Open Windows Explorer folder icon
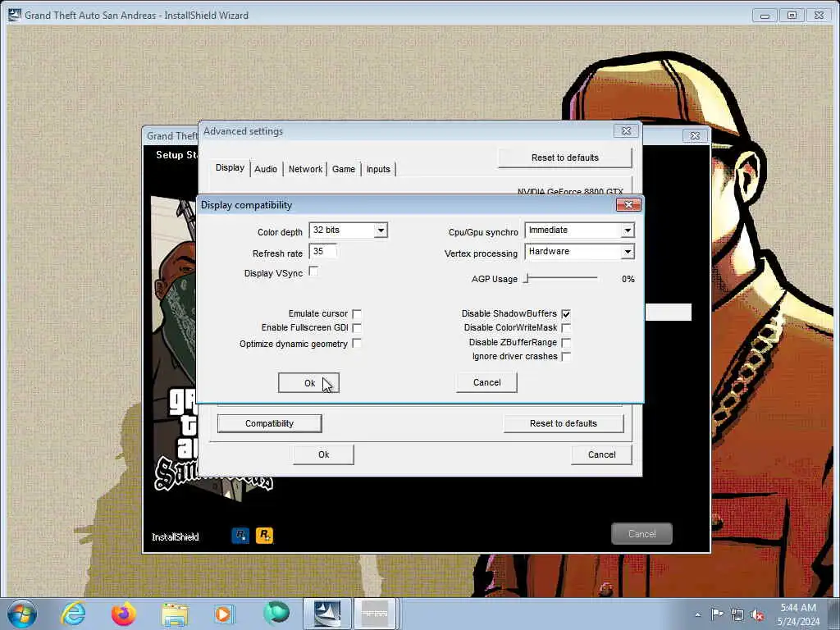The height and width of the screenshot is (630, 840). [175, 614]
